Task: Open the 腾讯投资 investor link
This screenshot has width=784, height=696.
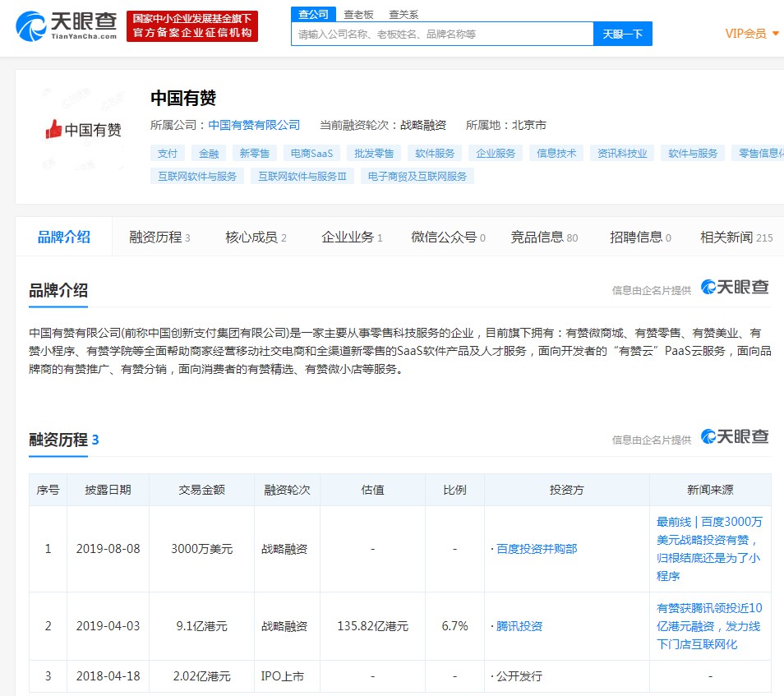Action: pos(519,626)
